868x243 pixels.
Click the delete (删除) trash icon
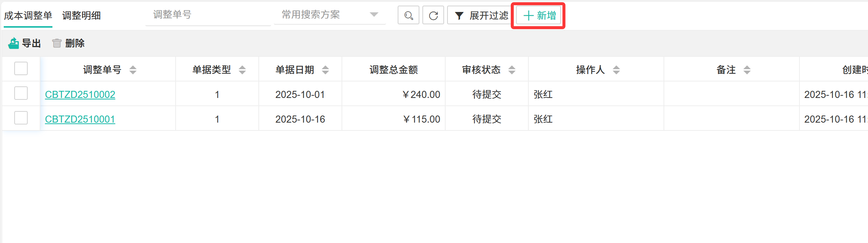(57, 43)
